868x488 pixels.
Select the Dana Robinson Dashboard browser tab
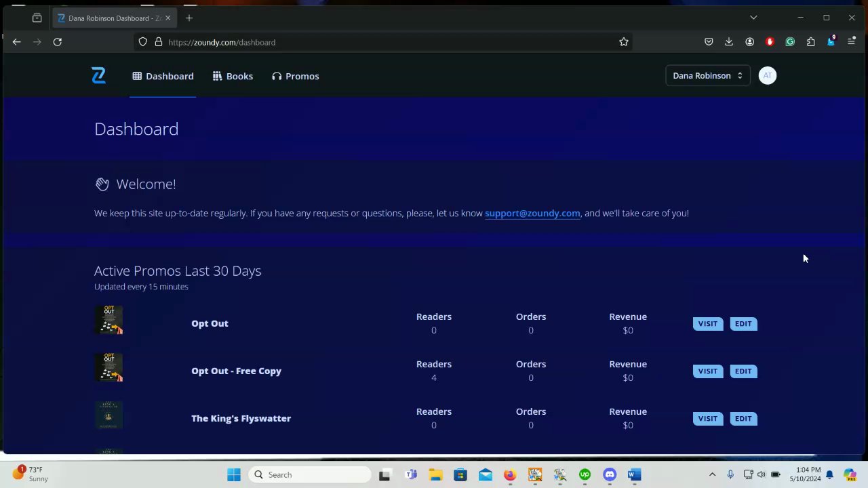coord(115,18)
